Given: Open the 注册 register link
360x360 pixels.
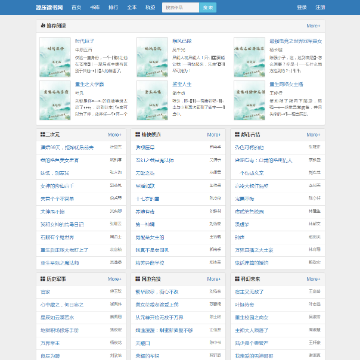Looking at the screenshot, I should 320,7.
